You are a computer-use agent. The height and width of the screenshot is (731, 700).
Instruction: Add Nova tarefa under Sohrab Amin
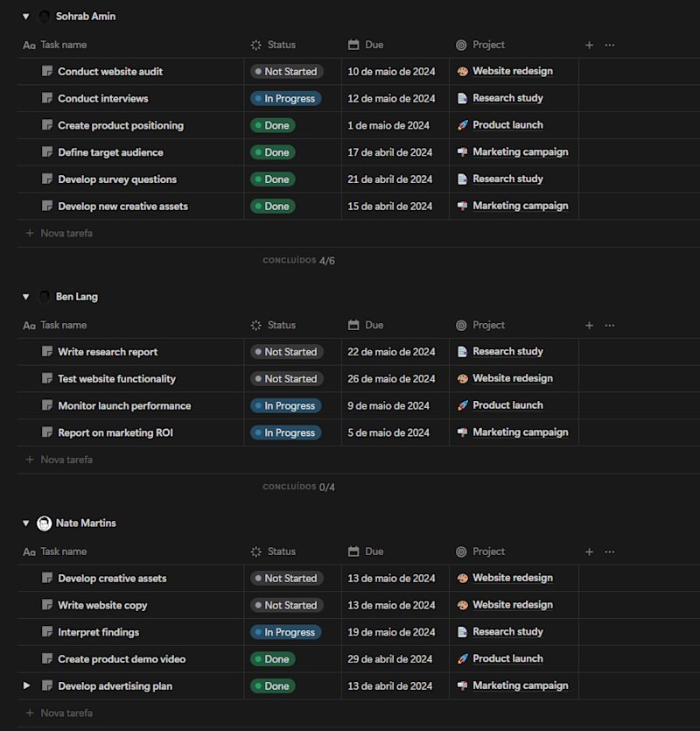click(59, 233)
